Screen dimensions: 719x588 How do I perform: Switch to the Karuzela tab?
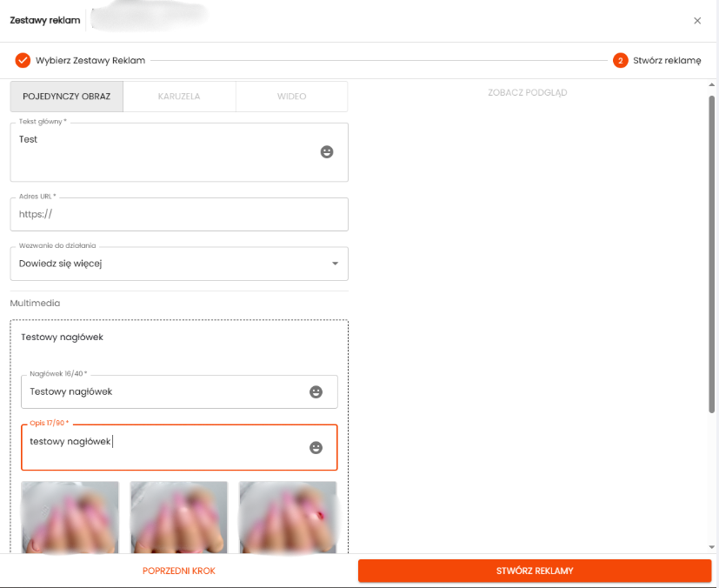pos(179,97)
